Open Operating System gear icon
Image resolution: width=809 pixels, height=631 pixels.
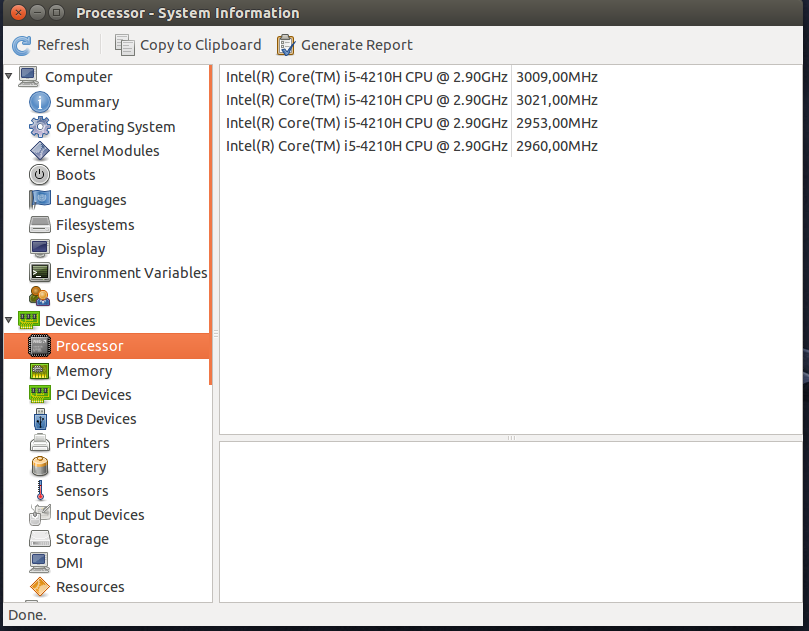click(40, 127)
